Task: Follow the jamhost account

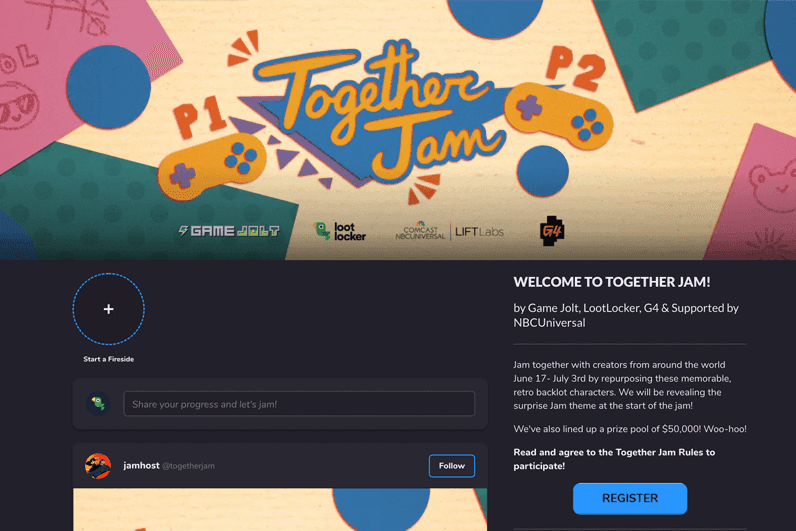Action: click(452, 466)
